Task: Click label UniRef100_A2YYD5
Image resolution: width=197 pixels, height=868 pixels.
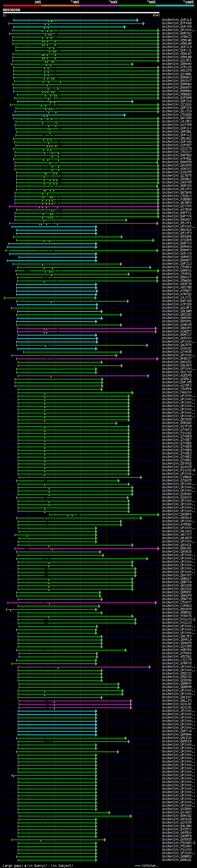Action: point(177,125)
